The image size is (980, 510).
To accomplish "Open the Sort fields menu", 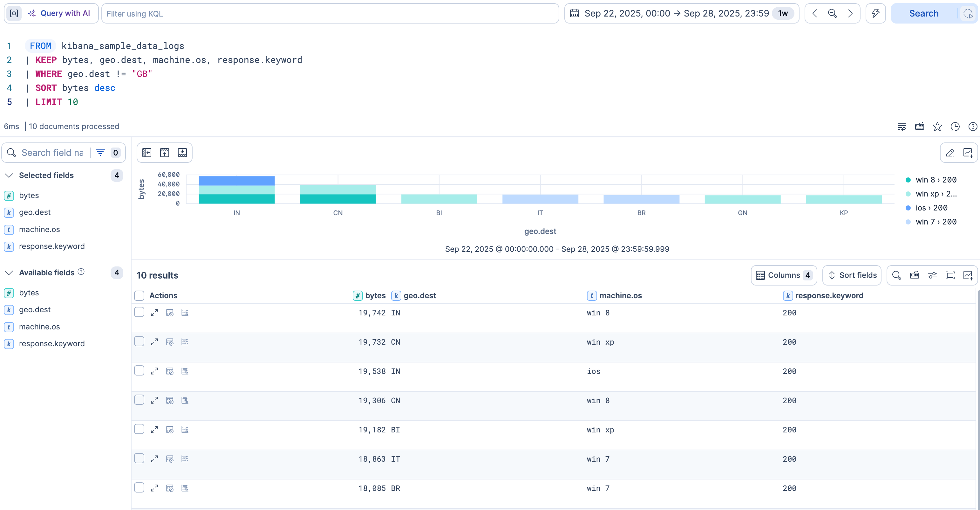I will pyautogui.click(x=852, y=275).
